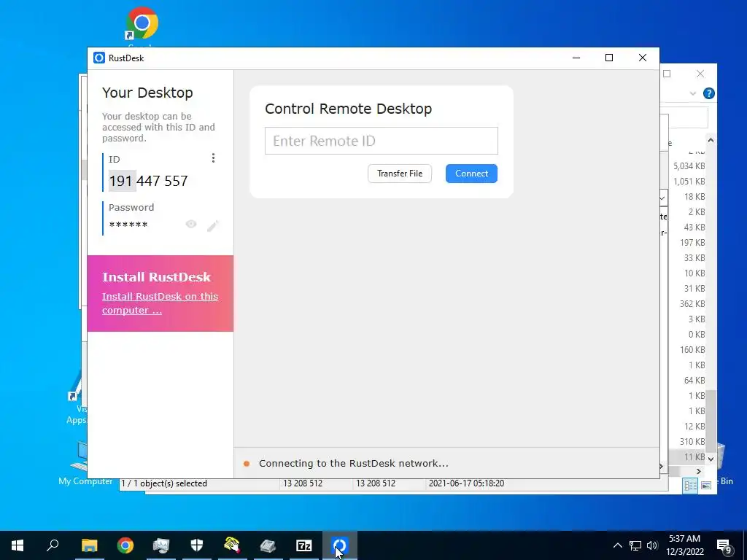This screenshot has width=747, height=560.
Task: Open Windows Security shield in taskbar
Action: [197, 545]
